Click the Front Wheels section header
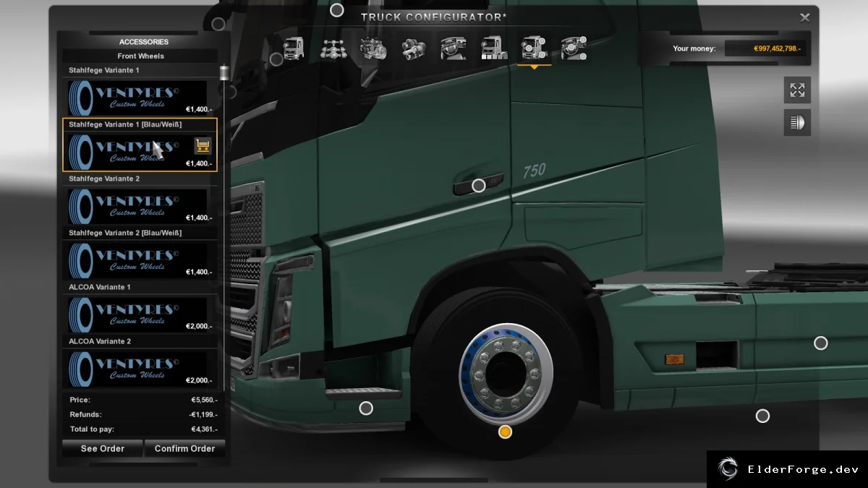The width and height of the screenshot is (868, 488). pyautogui.click(x=140, y=56)
